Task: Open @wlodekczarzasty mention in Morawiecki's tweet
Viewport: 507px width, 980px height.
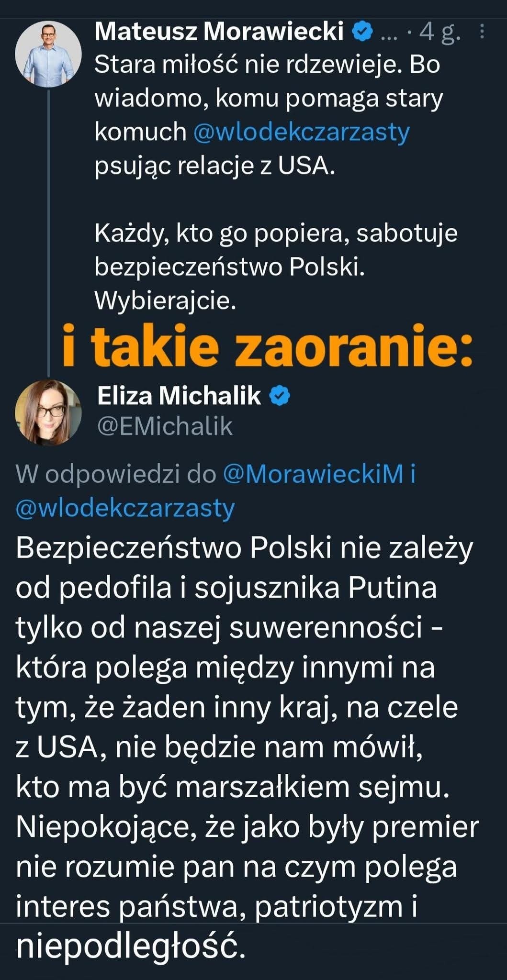Action: tap(302, 132)
